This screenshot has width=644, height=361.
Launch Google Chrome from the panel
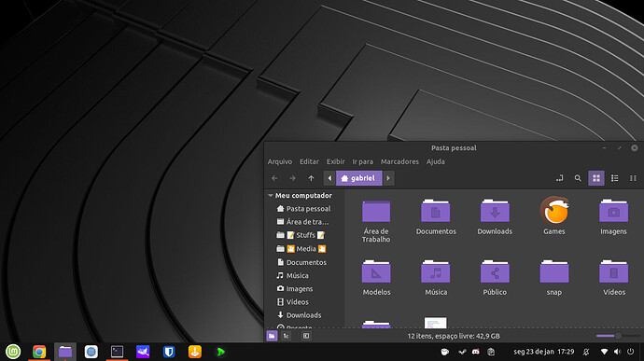coord(39,352)
